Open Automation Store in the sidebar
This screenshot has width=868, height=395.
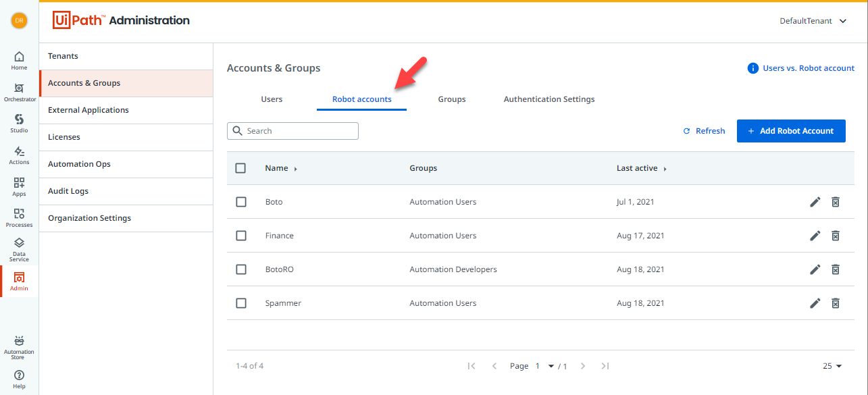pyautogui.click(x=19, y=347)
